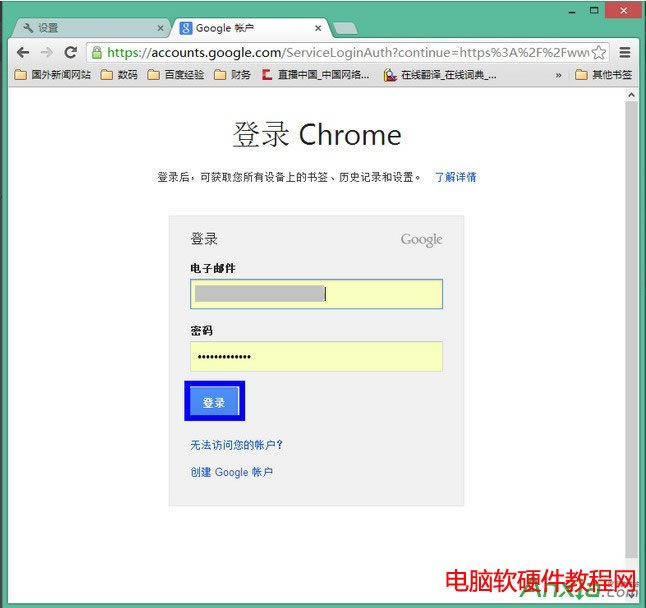Open a new tab button
This screenshot has height=608, width=646.
pos(345,28)
